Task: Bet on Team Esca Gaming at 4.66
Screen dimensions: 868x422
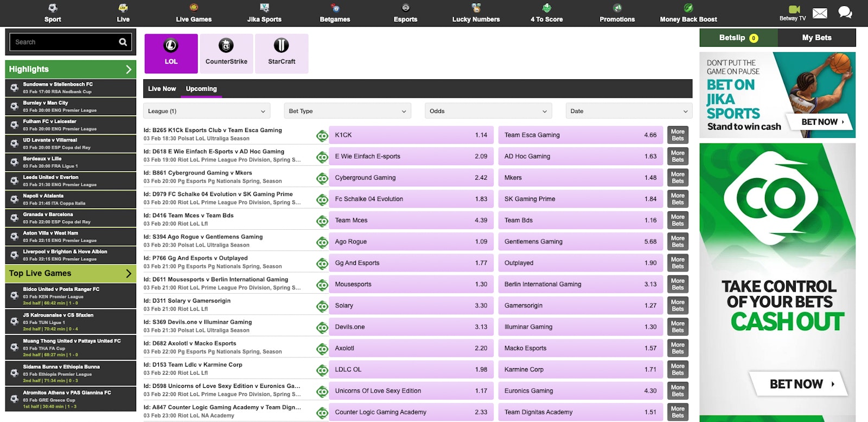Action: point(580,135)
